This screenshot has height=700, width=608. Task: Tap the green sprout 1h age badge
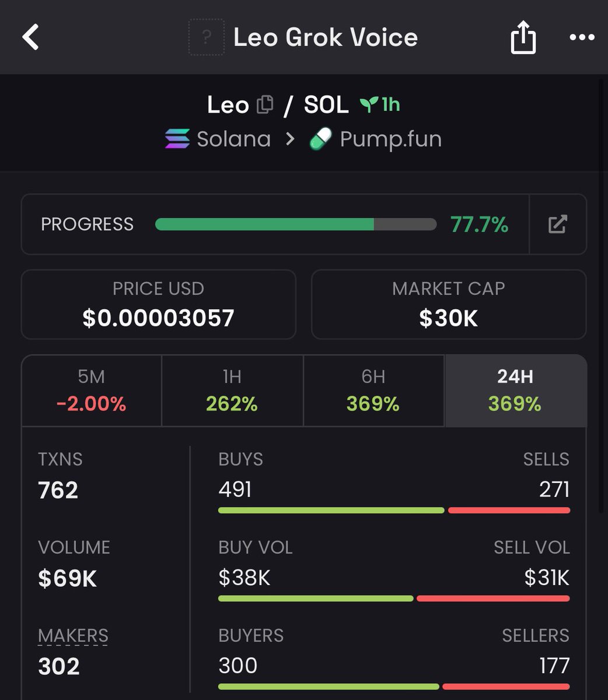pos(380,104)
